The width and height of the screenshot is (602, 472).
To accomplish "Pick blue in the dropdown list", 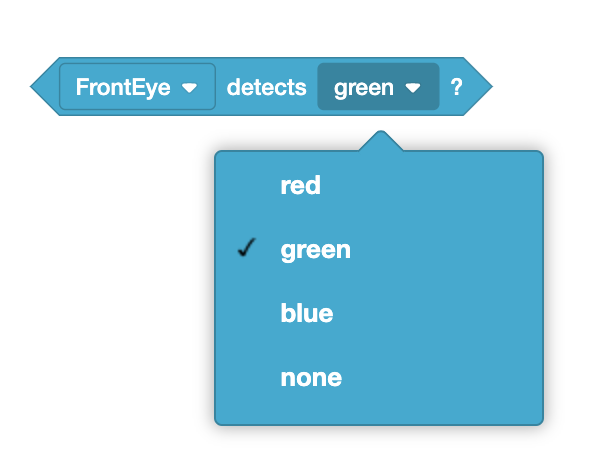I will [307, 313].
